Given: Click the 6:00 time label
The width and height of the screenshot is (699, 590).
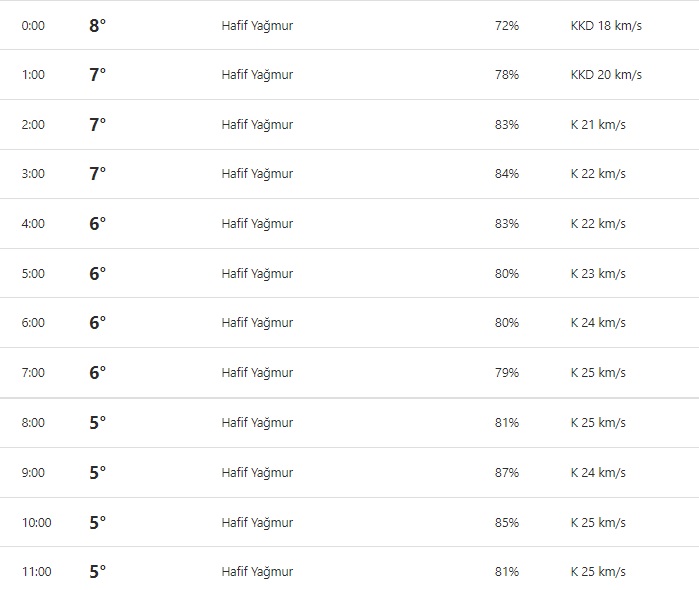Looking at the screenshot, I should 33,323.
